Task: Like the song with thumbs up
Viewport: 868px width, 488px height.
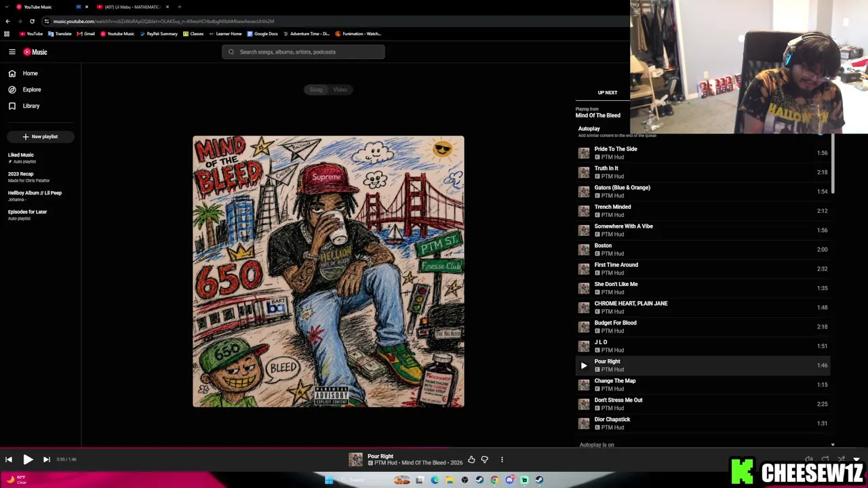Action: pos(471,460)
